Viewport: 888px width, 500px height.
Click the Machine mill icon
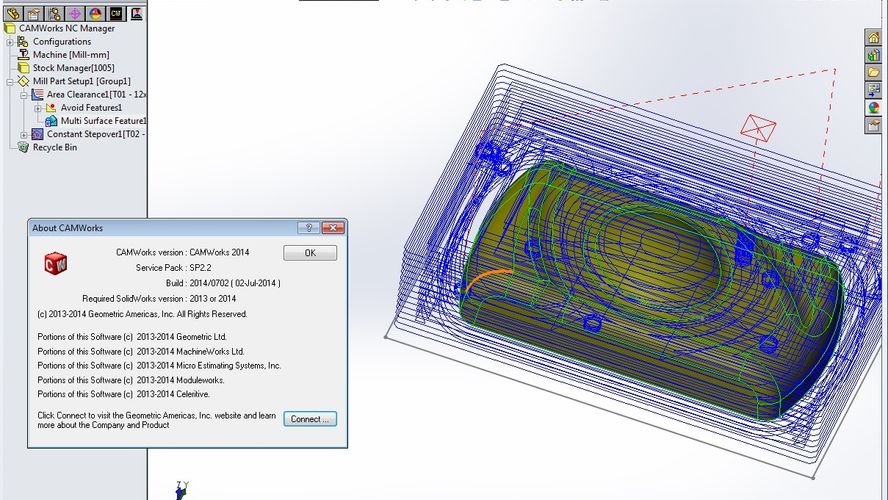(23, 54)
